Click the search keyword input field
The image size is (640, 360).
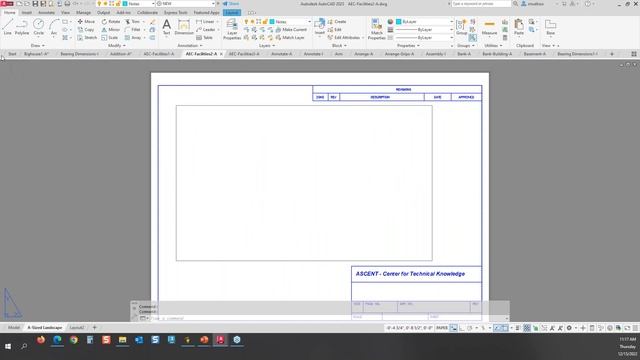coord(481,4)
